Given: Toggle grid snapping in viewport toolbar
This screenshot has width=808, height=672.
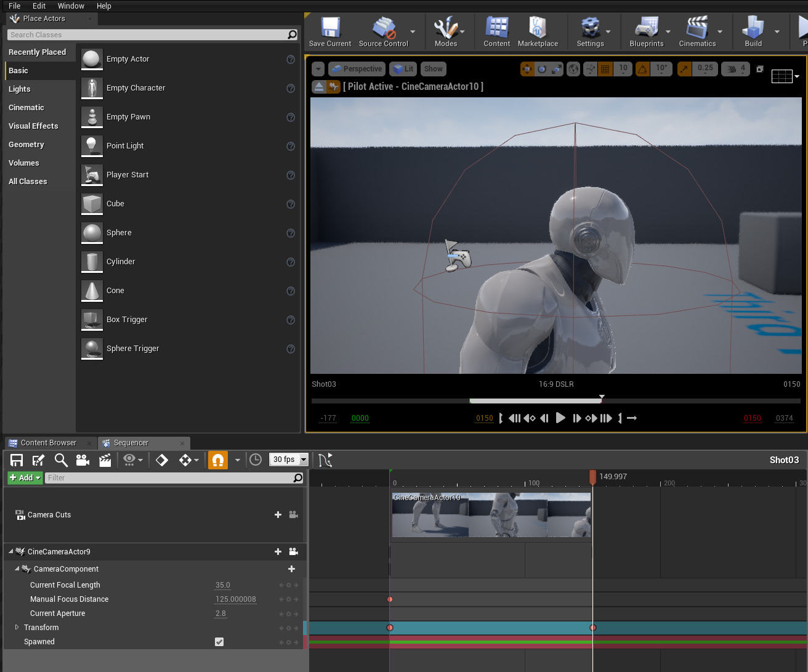Looking at the screenshot, I should [x=605, y=69].
